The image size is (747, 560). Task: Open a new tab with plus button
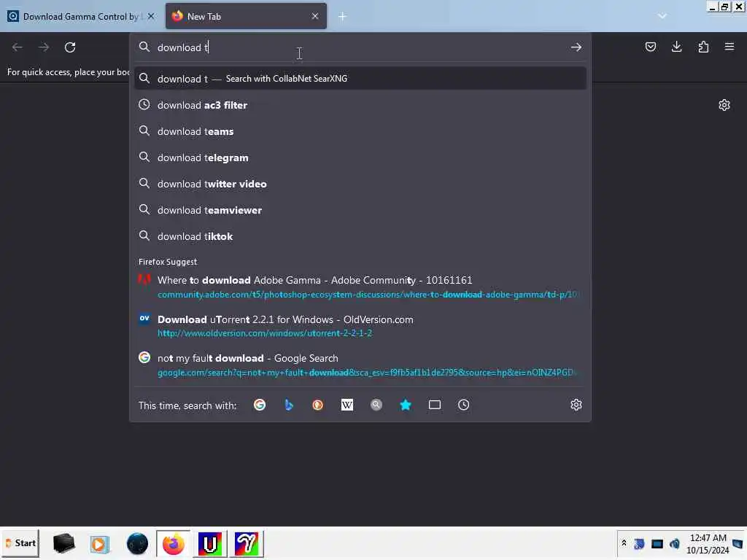342,17
